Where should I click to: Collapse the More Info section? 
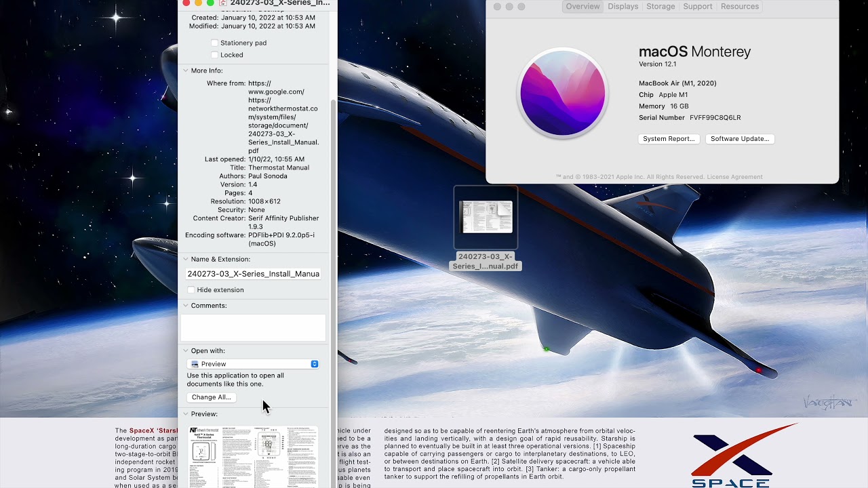pos(185,70)
